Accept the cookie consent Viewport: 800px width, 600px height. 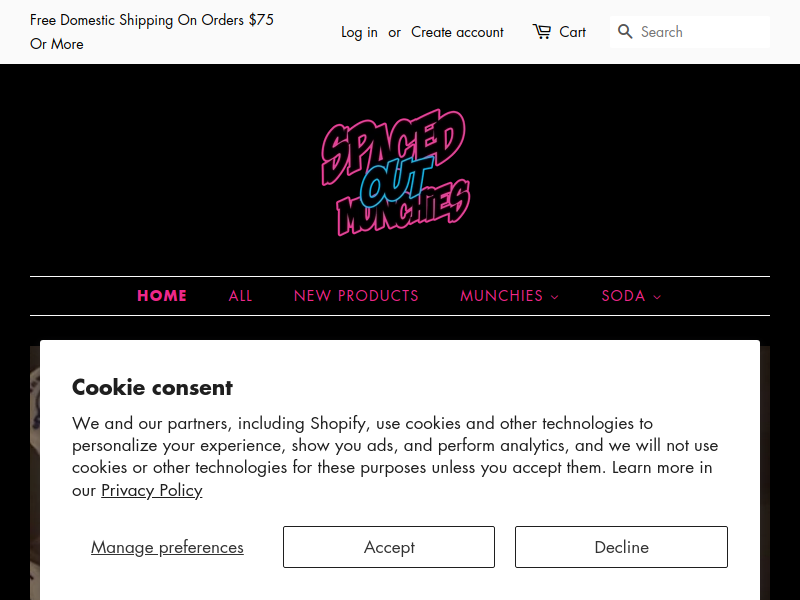pyautogui.click(x=389, y=547)
